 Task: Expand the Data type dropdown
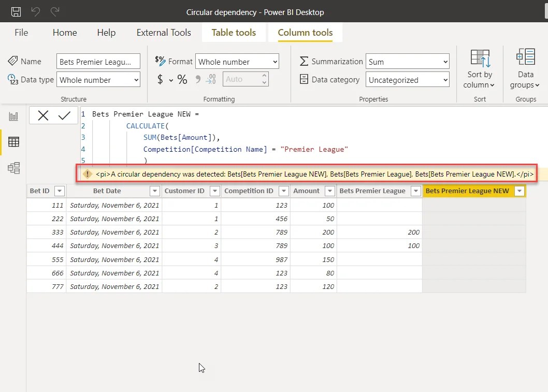point(98,80)
